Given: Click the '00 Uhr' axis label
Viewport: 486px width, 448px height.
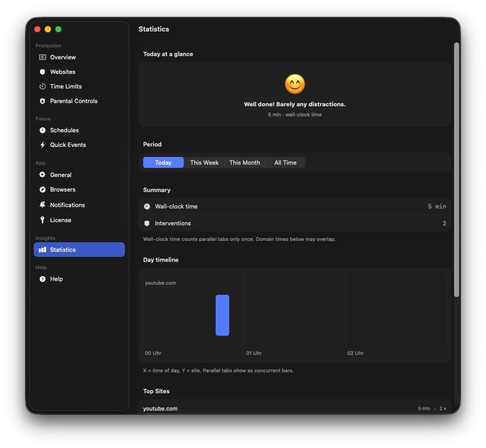Looking at the screenshot, I should pos(153,353).
